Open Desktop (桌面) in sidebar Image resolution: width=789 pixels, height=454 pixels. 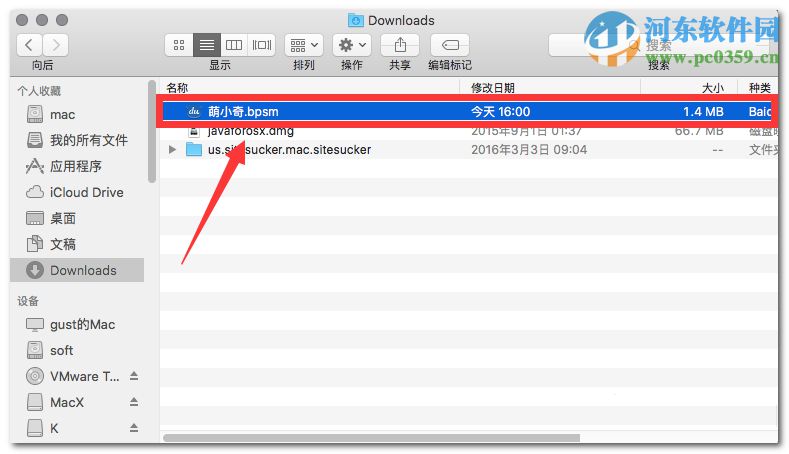pos(51,218)
